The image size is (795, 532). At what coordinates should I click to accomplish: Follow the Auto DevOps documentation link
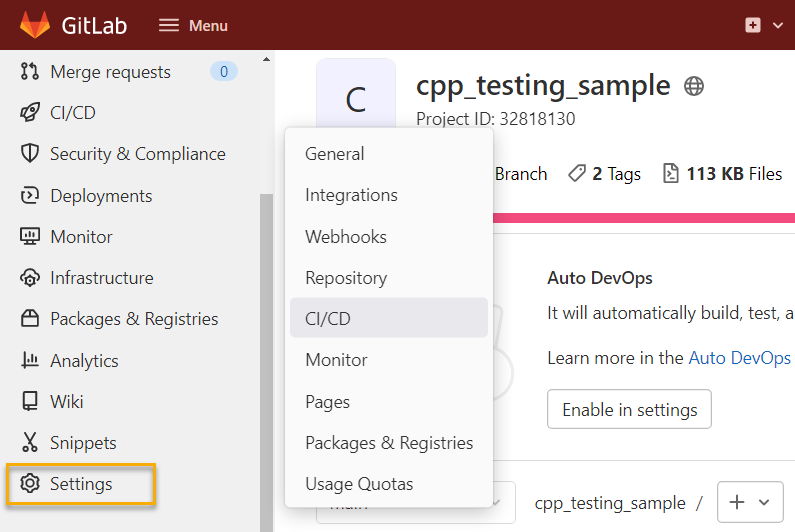point(740,358)
